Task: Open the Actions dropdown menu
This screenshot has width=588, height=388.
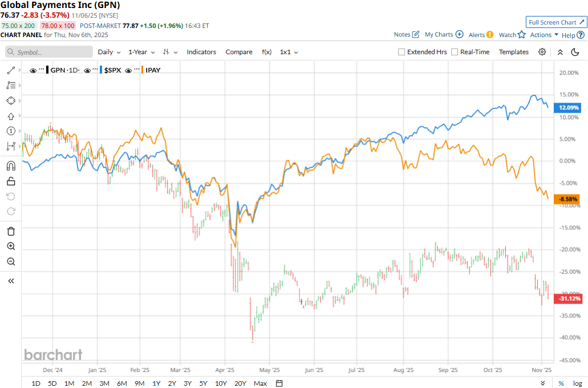Action: tap(544, 35)
